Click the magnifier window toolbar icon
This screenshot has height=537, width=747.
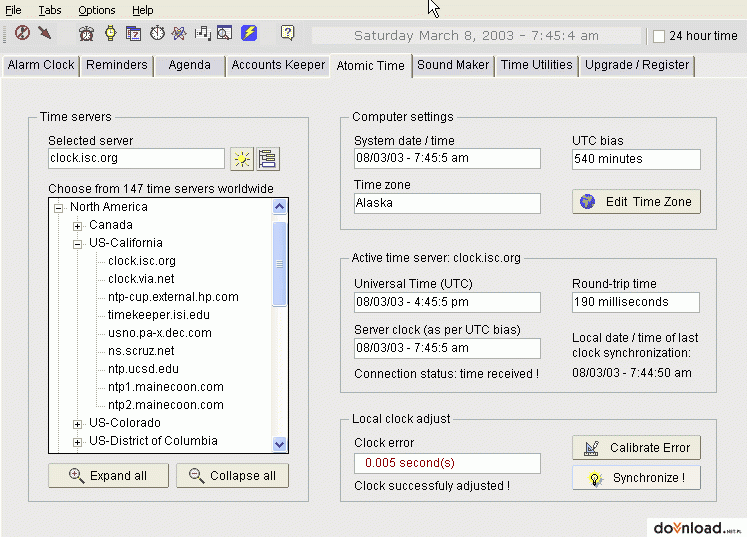point(224,33)
